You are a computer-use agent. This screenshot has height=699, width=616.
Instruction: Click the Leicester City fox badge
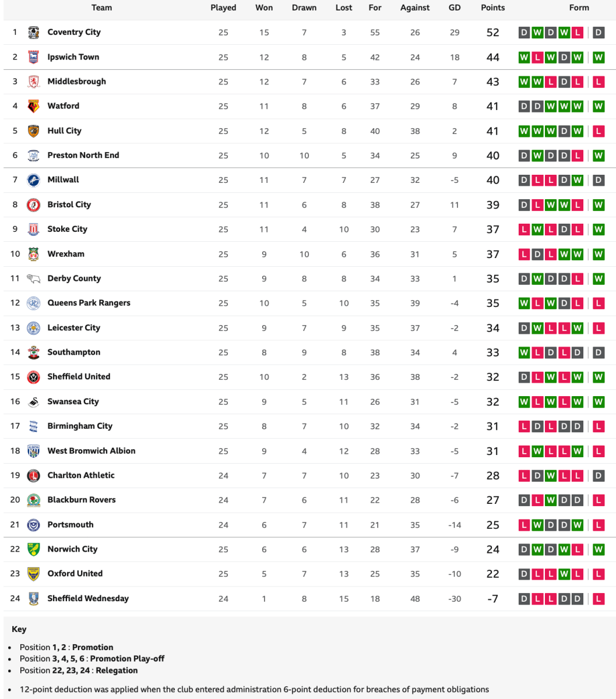coord(33,328)
